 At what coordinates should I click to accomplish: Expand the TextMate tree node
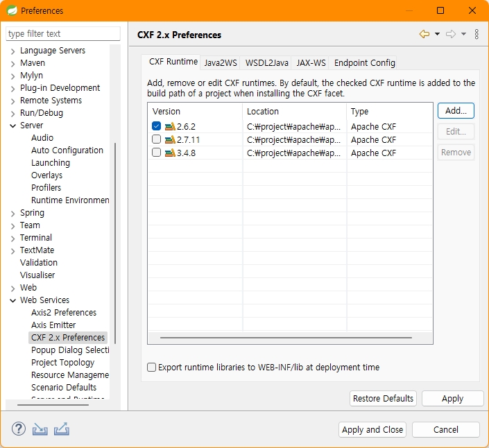point(12,251)
